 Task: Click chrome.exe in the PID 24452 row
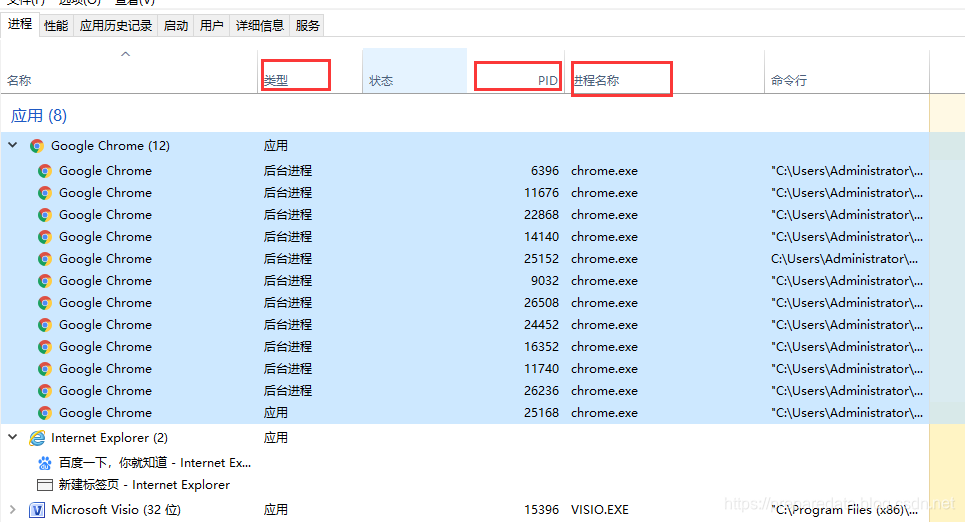tap(604, 325)
